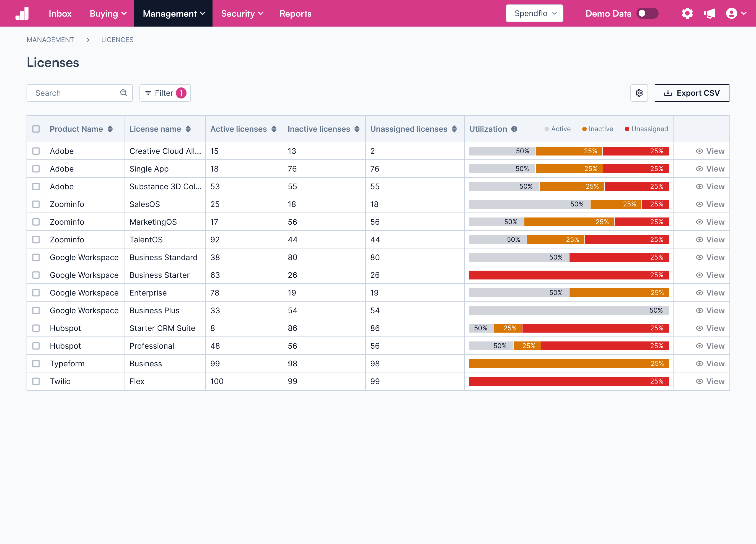The height and width of the screenshot is (544, 756).
Task: Open the Filter panel
Action: click(165, 93)
